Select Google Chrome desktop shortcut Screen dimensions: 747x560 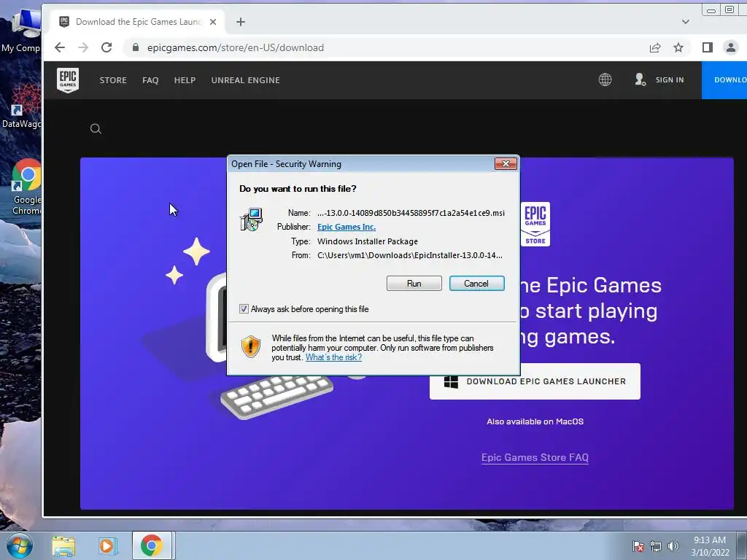(26, 187)
